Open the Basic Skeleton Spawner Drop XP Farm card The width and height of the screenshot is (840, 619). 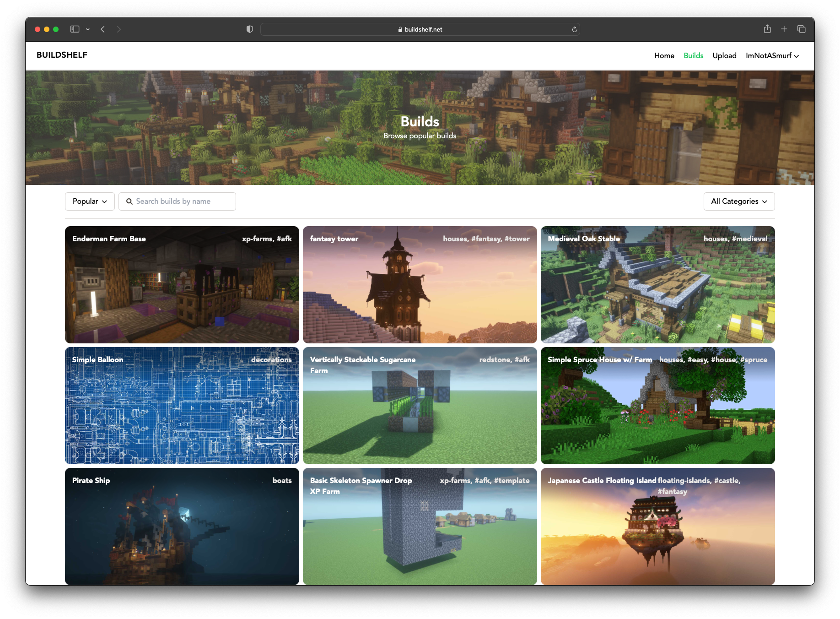420,527
